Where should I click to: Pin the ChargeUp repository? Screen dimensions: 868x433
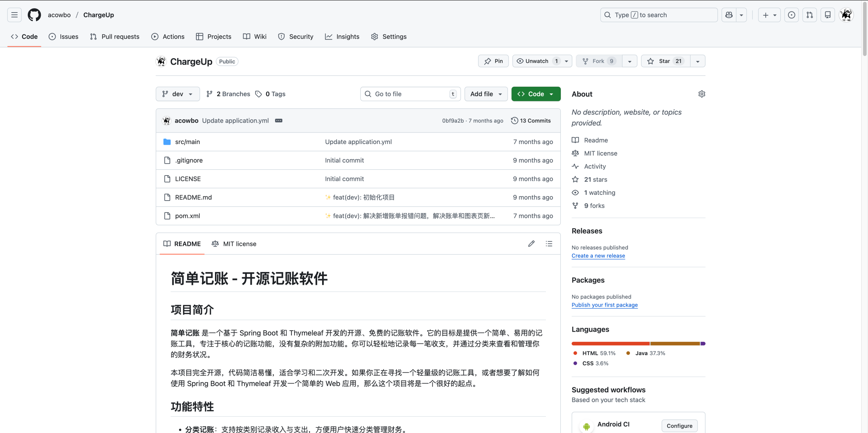pyautogui.click(x=493, y=61)
